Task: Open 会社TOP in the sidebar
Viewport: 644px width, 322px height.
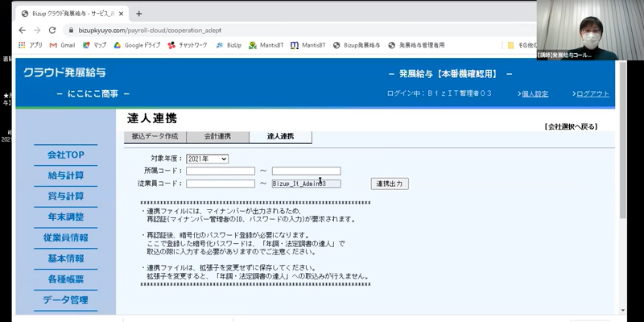Action: click(66, 155)
